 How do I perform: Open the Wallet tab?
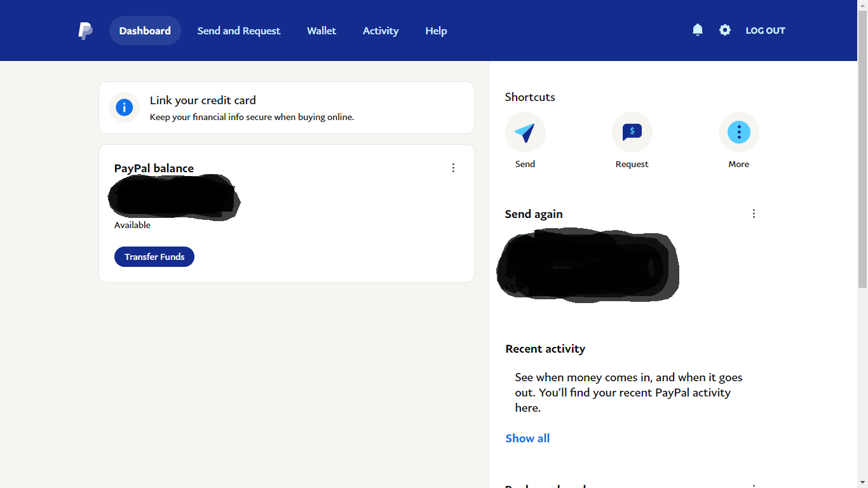click(x=322, y=30)
